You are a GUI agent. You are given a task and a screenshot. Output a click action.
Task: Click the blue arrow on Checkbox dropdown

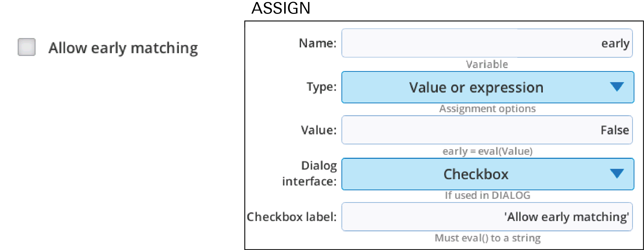click(x=617, y=173)
